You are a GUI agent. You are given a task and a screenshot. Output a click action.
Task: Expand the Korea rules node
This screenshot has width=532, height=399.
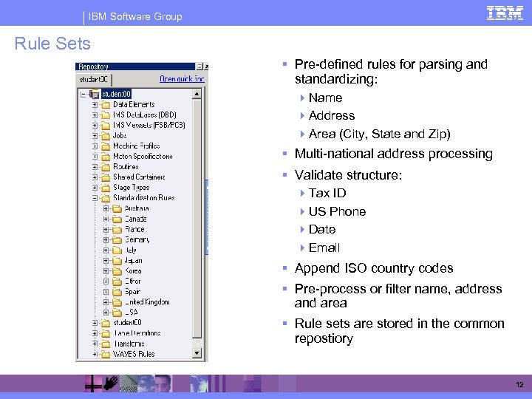click(106, 271)
